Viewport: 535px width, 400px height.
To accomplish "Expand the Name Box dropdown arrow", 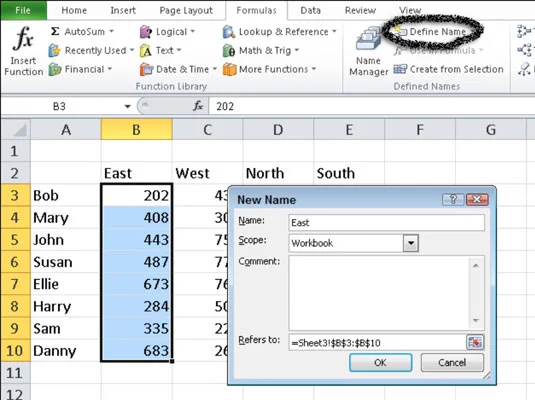I will [x=127, y=106].
